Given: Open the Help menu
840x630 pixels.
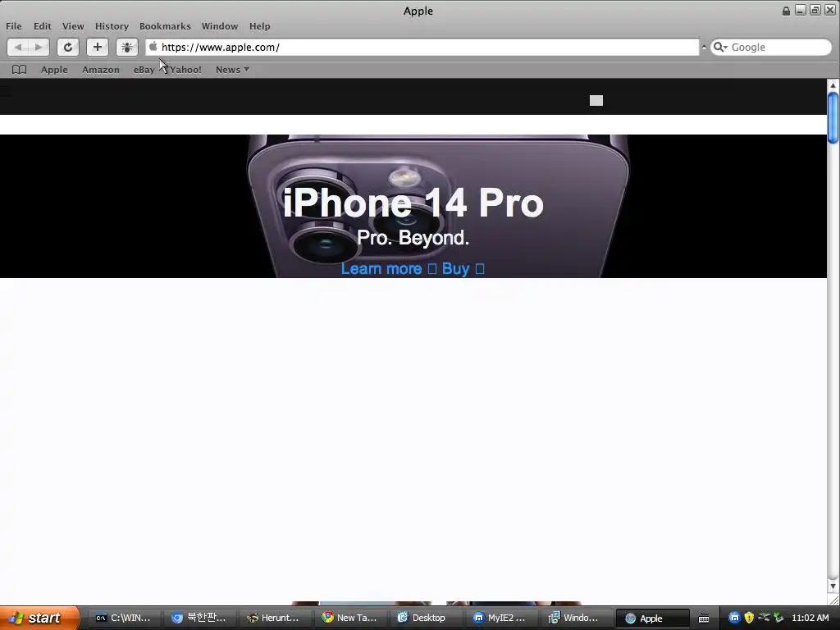Looking at the screenshot, I should pyautogui.click(x=260, y=26).
